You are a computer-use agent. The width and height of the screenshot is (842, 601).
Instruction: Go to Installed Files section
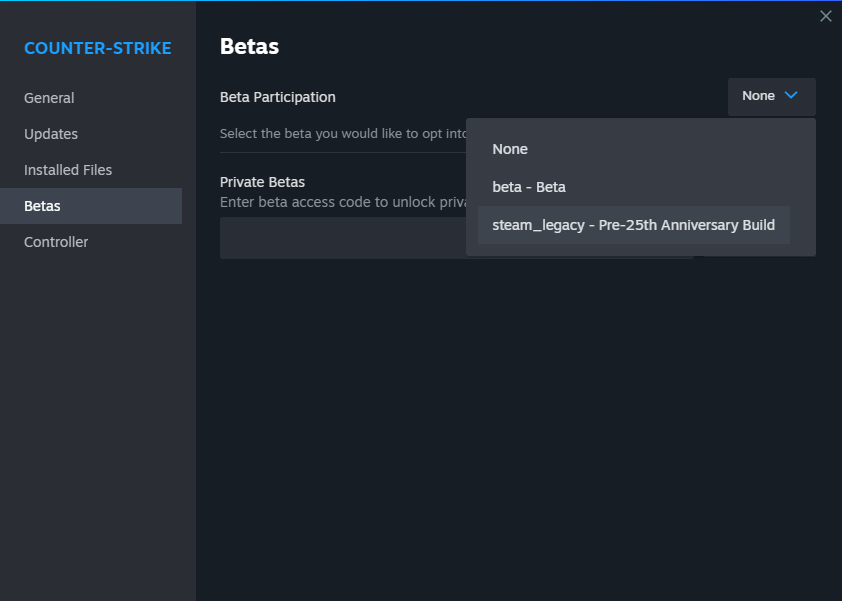(x=91, y=170)
